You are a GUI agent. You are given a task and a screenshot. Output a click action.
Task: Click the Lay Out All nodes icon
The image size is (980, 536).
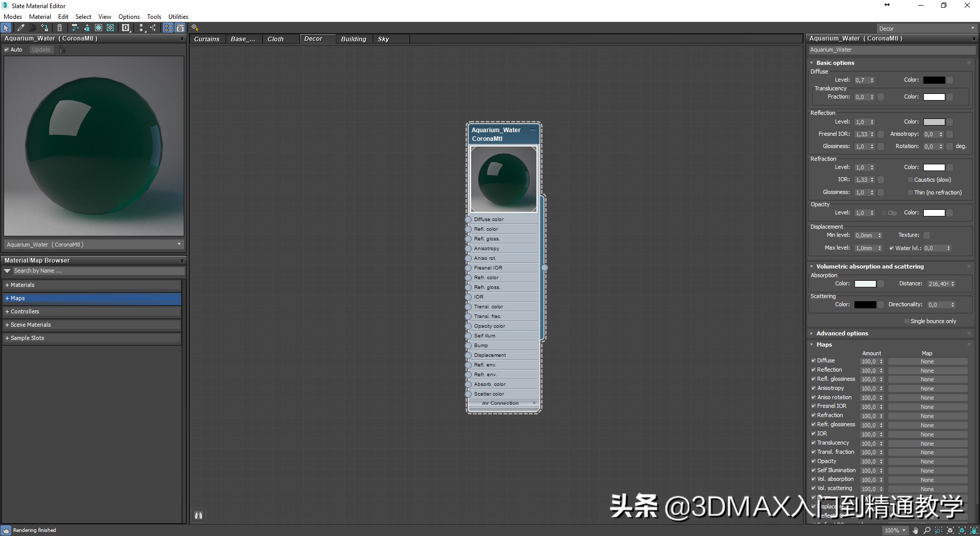point(142,28)
